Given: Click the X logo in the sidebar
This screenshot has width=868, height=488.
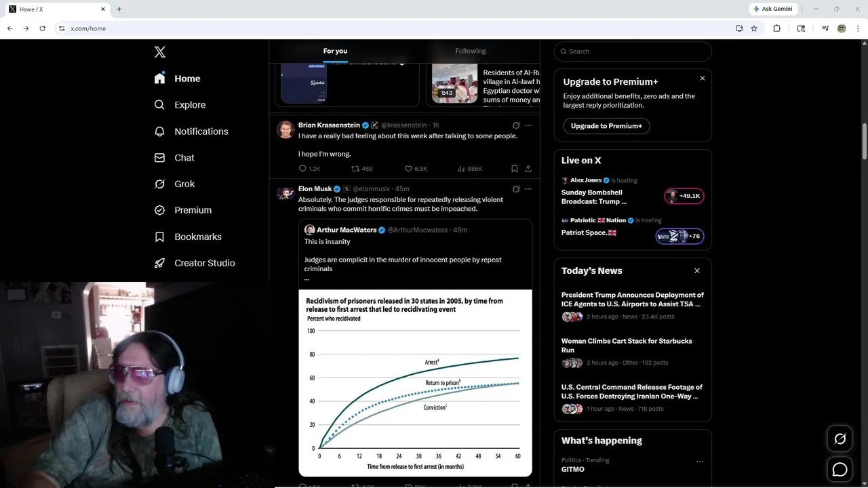Looking at the screenshot, I should point(160,52).
